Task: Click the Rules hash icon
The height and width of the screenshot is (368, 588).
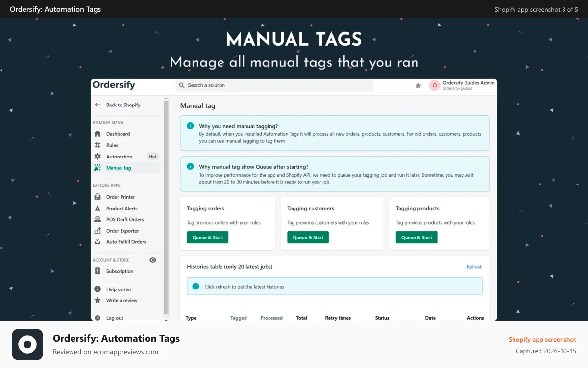Action: [x=98, y=145]
